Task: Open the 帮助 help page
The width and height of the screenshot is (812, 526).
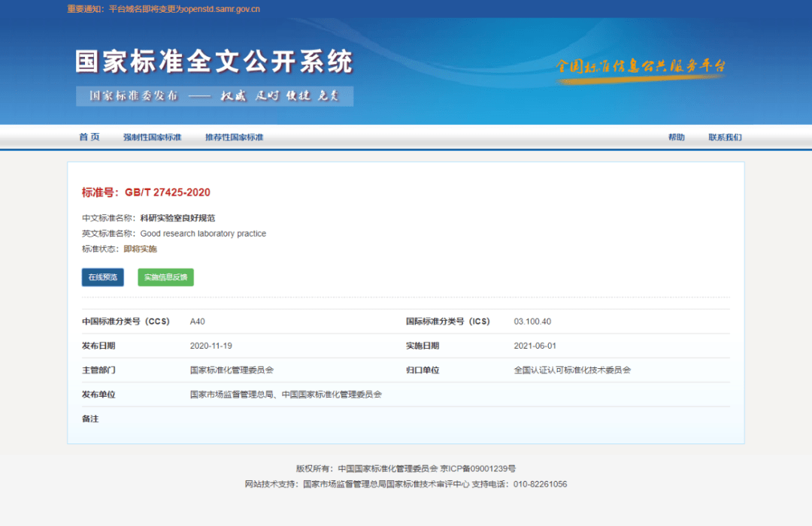Action: point(676,138)
